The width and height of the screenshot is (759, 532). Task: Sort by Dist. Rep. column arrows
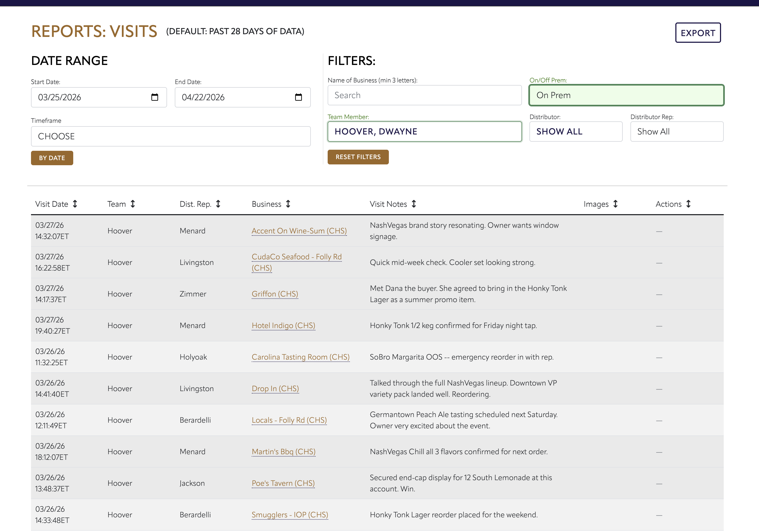click(x=218, y=204)
